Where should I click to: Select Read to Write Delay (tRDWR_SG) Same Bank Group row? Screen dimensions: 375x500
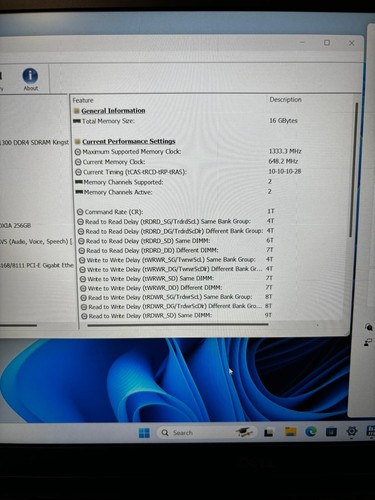point(170,297)
